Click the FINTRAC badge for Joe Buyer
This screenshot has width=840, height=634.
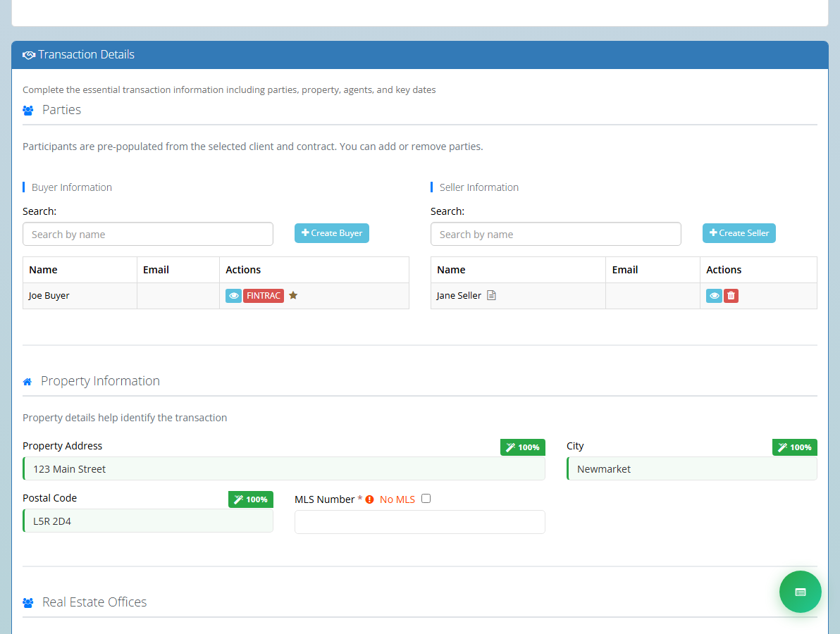[264, 296]
